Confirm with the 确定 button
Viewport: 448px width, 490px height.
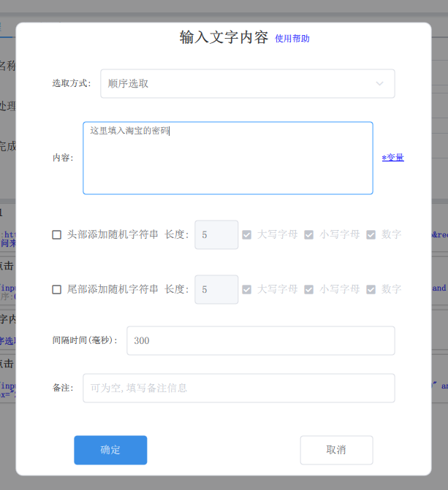[110, 450]
